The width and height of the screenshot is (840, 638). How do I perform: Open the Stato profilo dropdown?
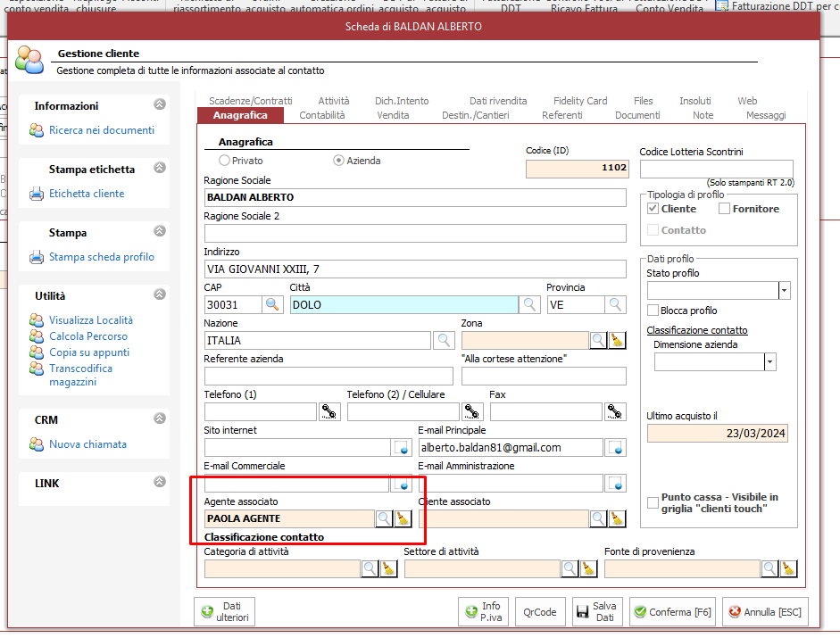click(x=784, y=290)
